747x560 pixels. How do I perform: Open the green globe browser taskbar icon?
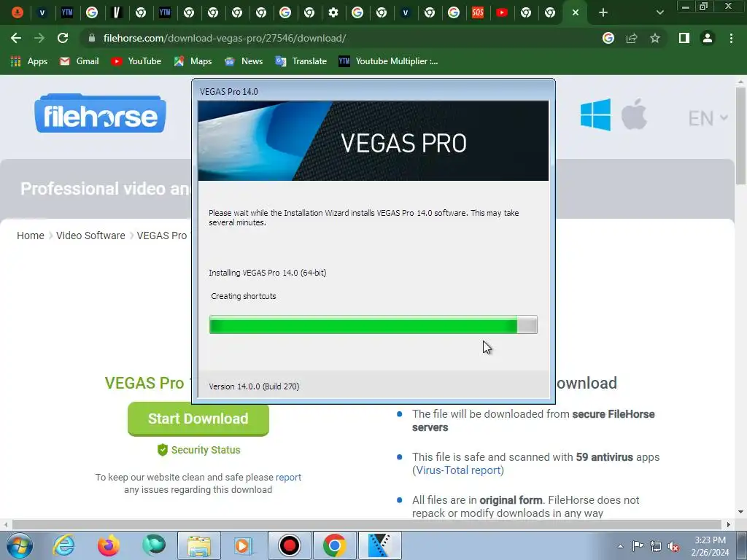(154, 545)
